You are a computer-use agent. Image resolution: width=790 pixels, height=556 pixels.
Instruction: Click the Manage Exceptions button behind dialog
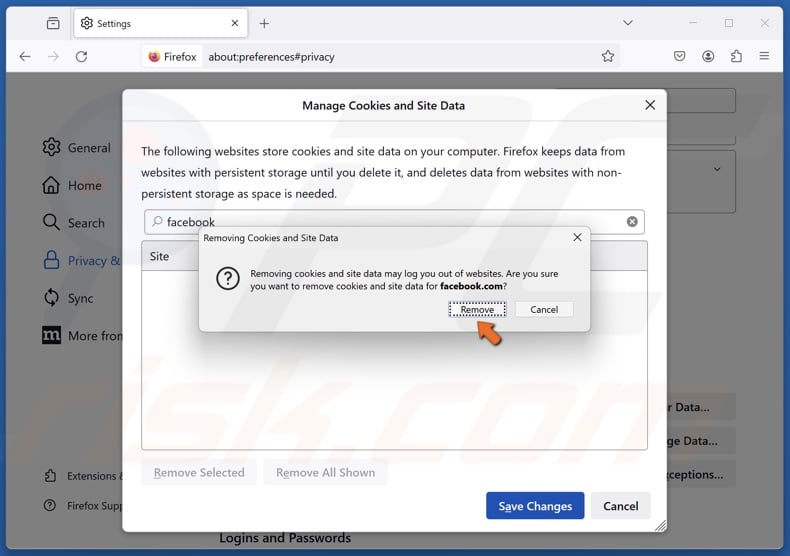701,474
